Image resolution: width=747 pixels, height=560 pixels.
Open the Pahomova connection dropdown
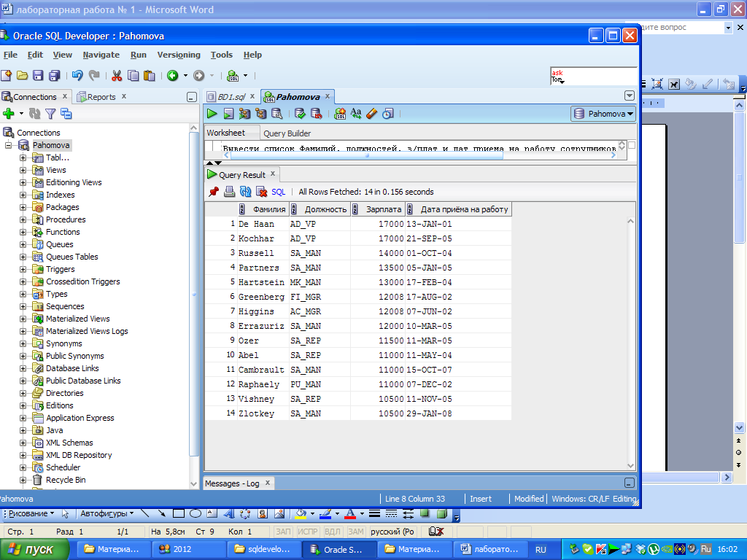pyautogui.click(x=603, y=113)
